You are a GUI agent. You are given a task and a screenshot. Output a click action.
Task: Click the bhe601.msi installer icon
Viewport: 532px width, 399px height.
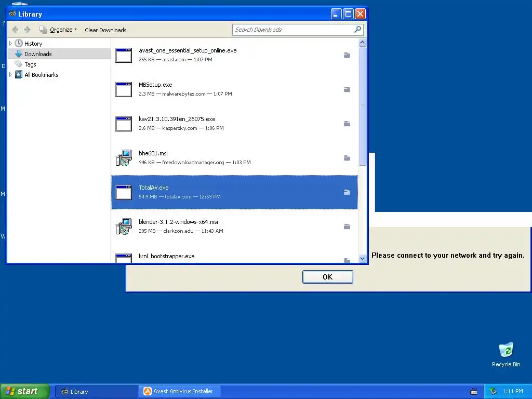124,158
